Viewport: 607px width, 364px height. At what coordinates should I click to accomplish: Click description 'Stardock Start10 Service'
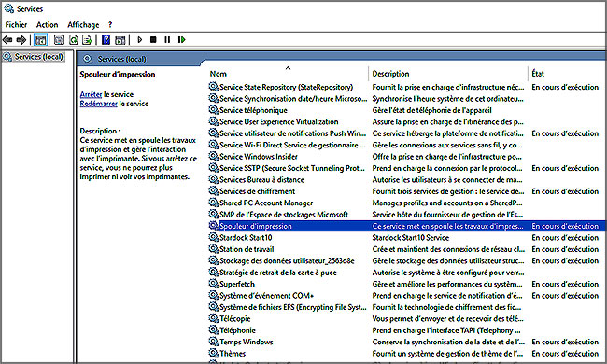point(410,238)
